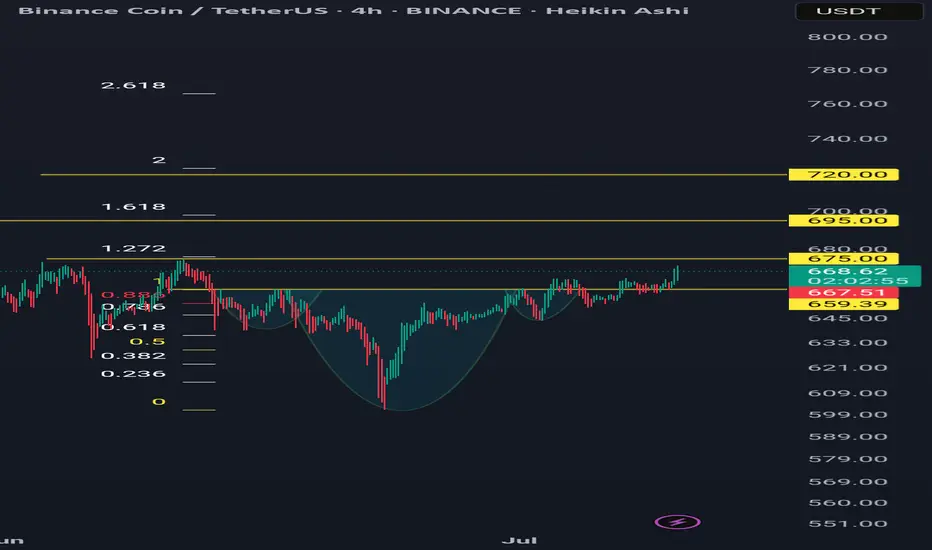Click 633.00 on the price scale
The image size is (932, 550).
point(848,342)
